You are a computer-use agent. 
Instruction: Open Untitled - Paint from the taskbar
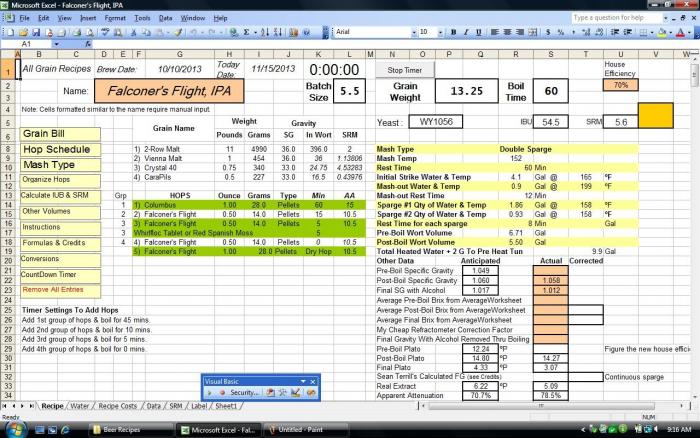306,430
